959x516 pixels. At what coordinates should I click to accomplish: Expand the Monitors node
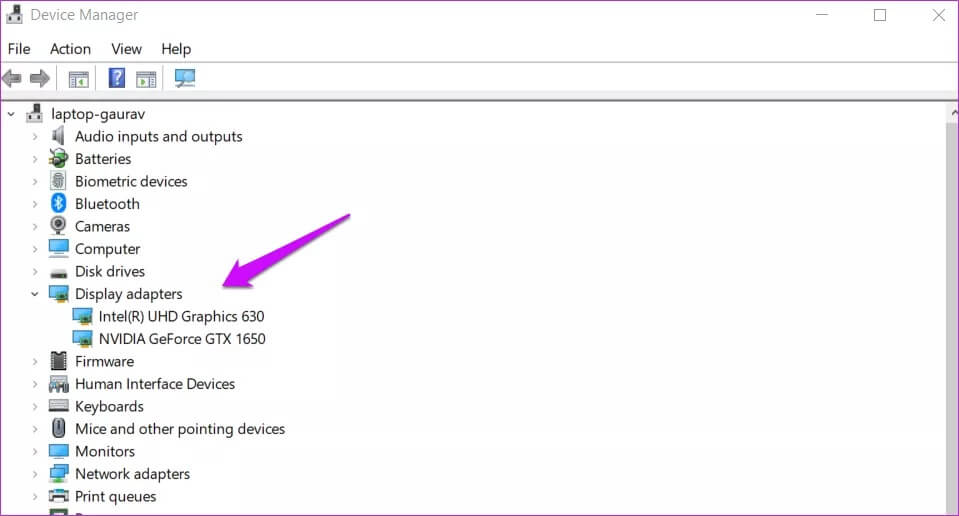coord(35,451)
